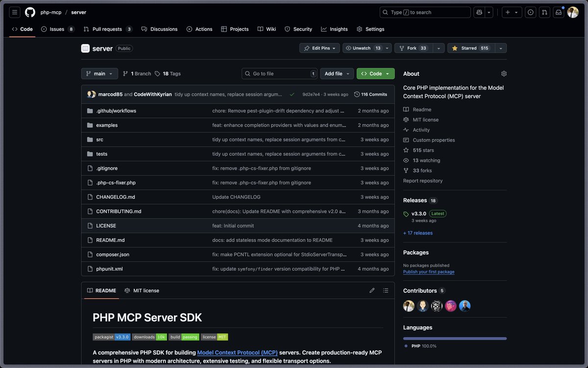Image resolution: width=588 pixels, height=368 pixels.
Task: Open the src folder
Action: pyautogui.click(x=99, y=139)
